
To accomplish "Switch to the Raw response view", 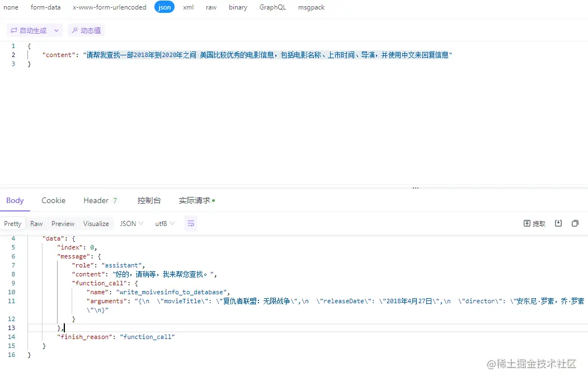I will [x=36, y=223].
